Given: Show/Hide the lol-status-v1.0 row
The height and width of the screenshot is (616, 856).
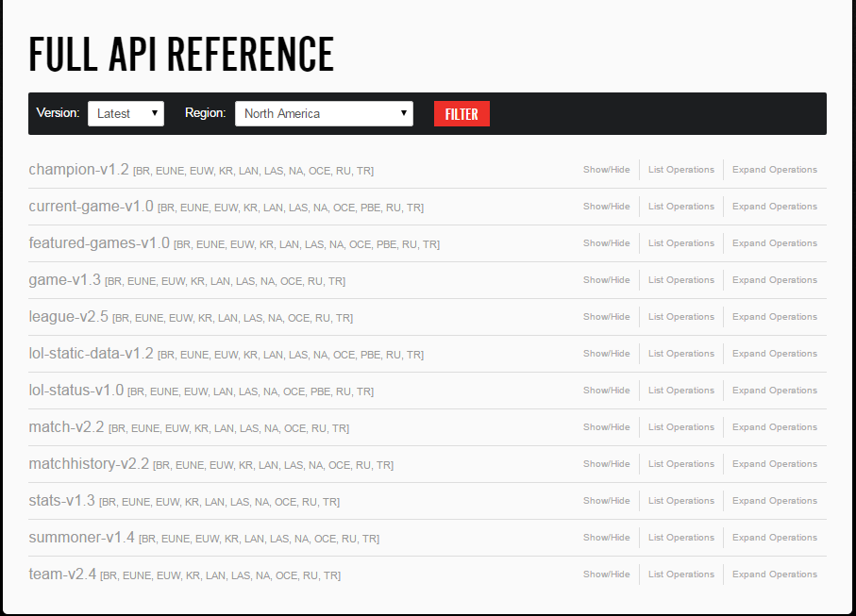Looking at the screenshot, I should pos(607,391).
